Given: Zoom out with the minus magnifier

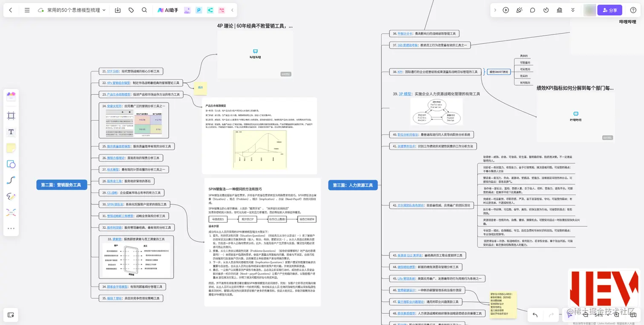Looking at the screenshot, I should pyautogui.click(x=586, y=315).
